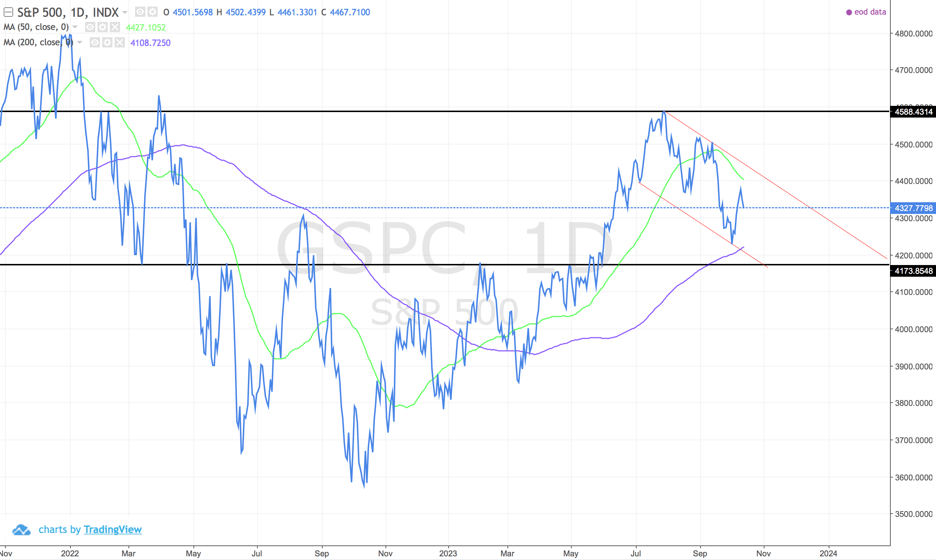Screen dimensions: 936x560
Task: Toggle visibility eye for S&P 500 series
Action: pos(140,12)
